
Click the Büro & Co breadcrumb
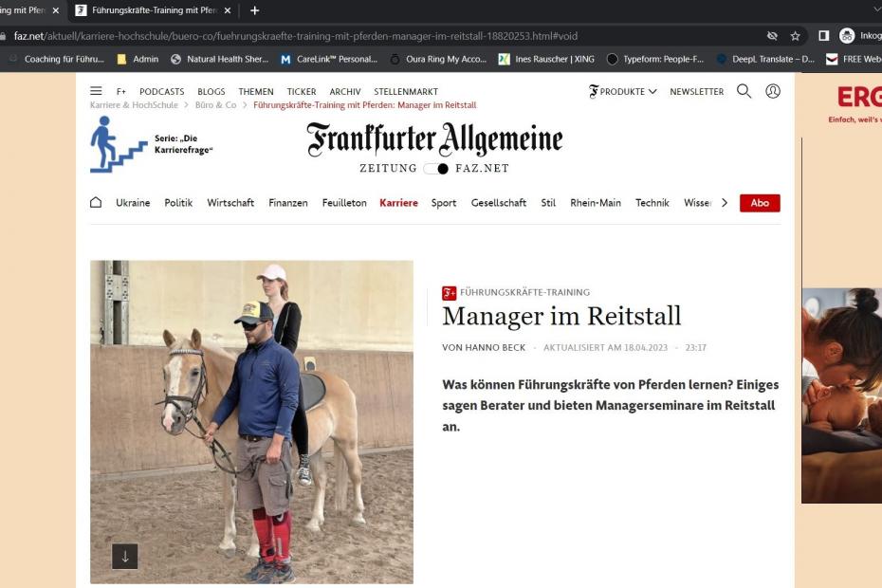pyautogui.click(x=215, y=104)
